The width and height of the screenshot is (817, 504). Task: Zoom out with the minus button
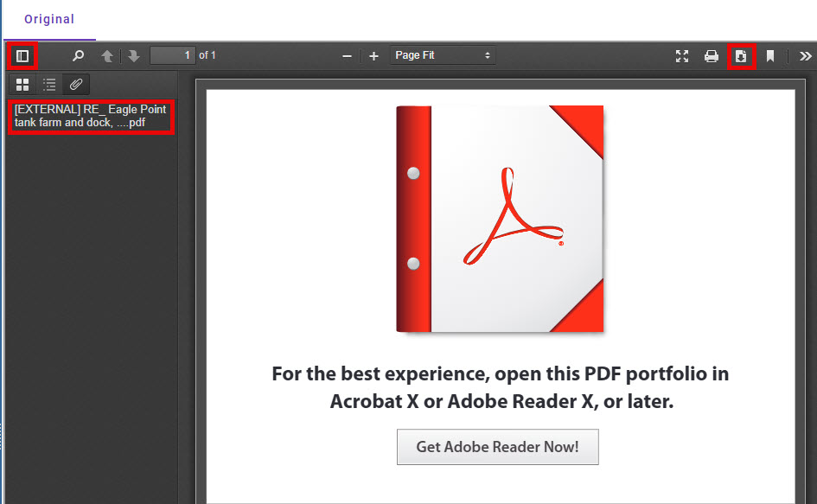pos(347,56)
